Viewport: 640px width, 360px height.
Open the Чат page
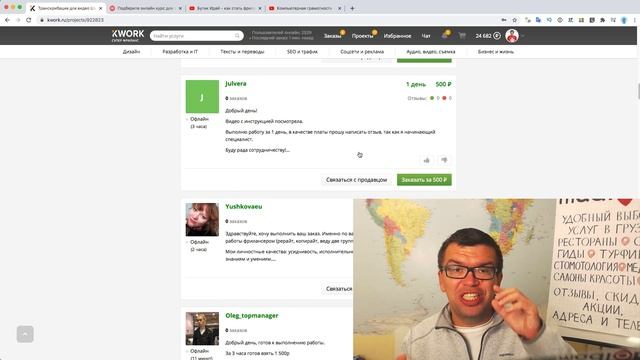click(x=426, y=36)
